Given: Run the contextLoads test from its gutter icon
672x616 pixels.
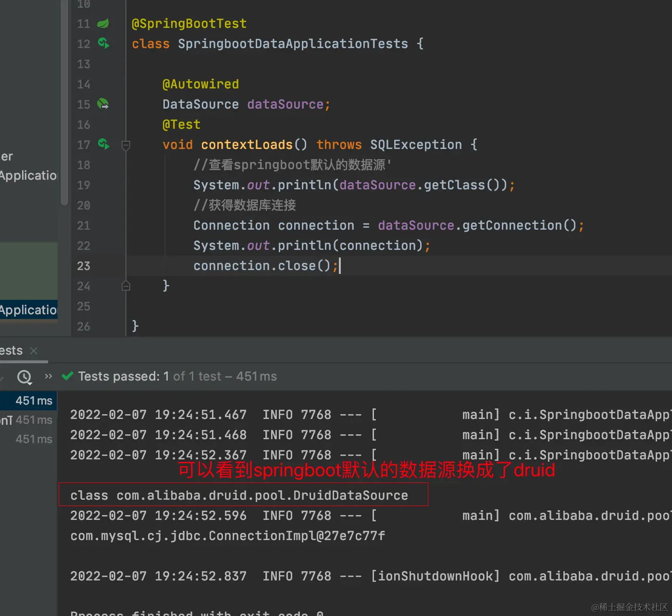Looking at the screenshot, I should coord(103,144).
